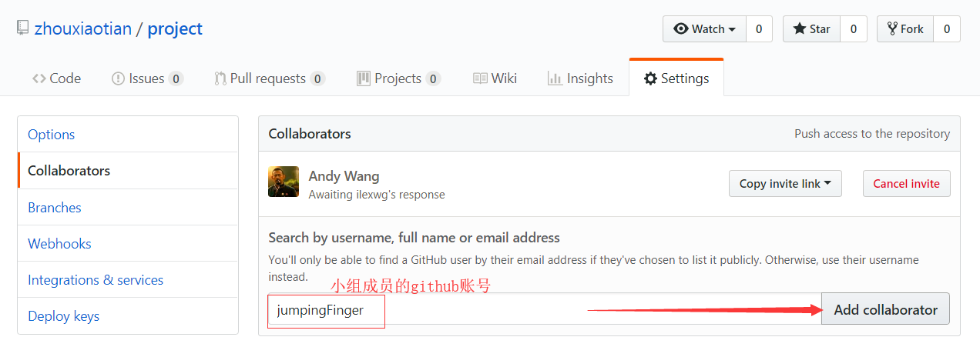Click the Fork icon button

(x=905, y=29)
